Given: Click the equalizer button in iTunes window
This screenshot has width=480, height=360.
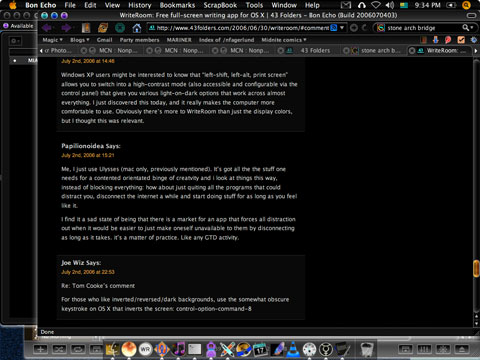Looking at the screenshot, I should (424, 349).
